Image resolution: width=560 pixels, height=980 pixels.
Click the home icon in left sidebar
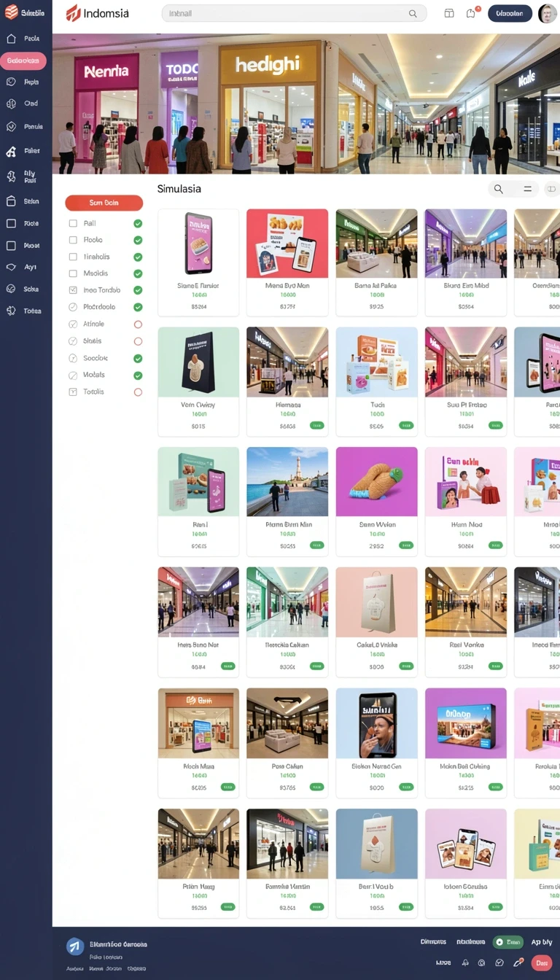11,39
